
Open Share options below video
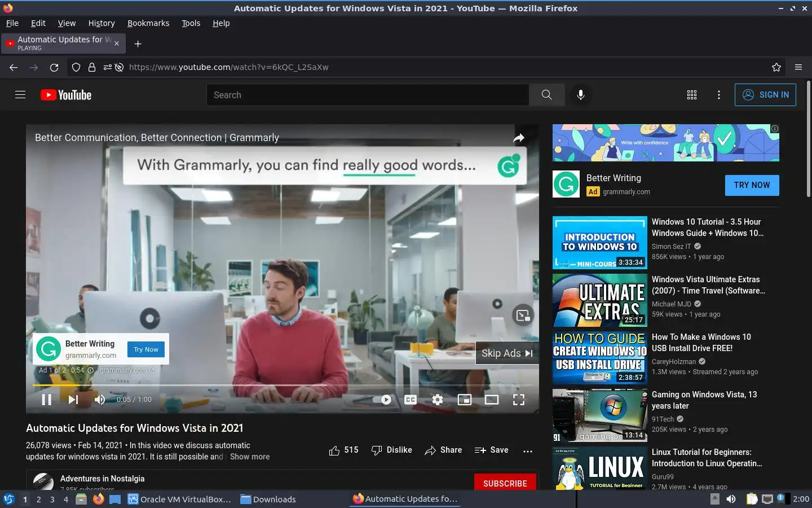click(443, 450)
